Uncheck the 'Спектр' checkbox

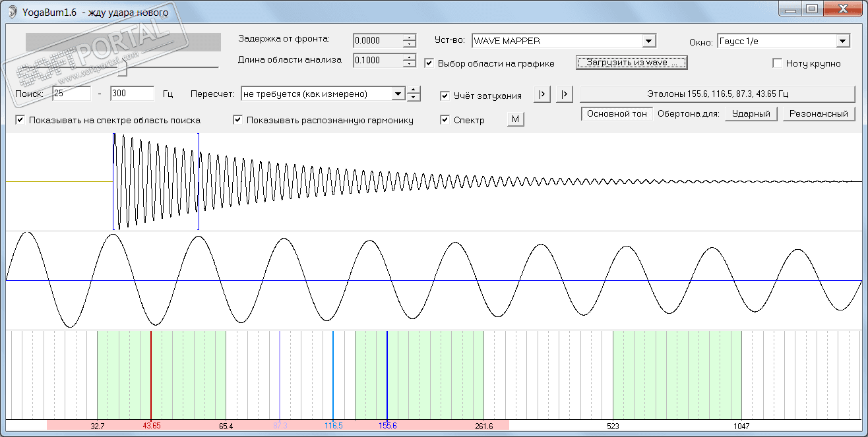(x=445, y=120)
